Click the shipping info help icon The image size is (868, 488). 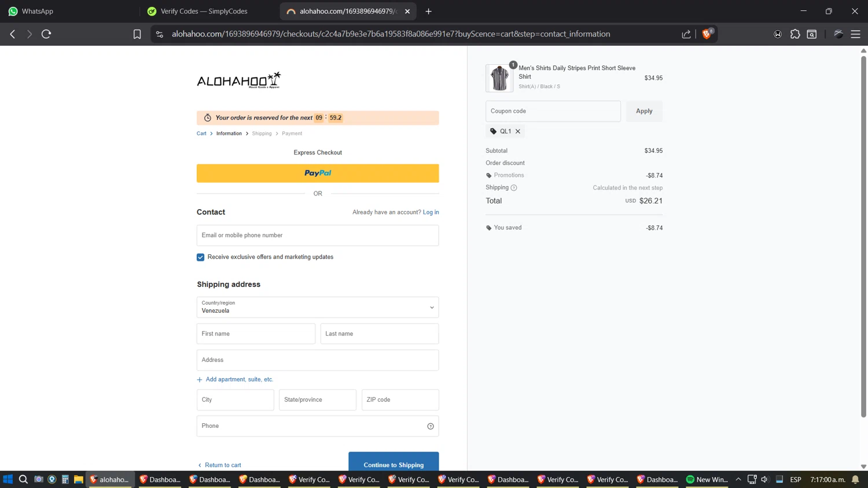pyautogui.click(x=514, y=188)
